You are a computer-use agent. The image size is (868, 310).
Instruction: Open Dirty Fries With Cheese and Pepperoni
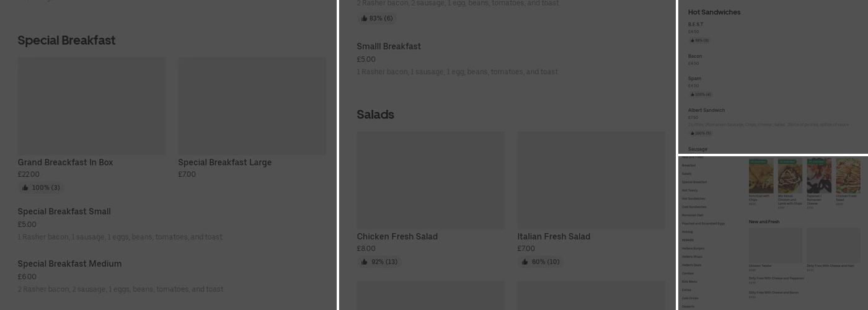click(x=776, y=278)
